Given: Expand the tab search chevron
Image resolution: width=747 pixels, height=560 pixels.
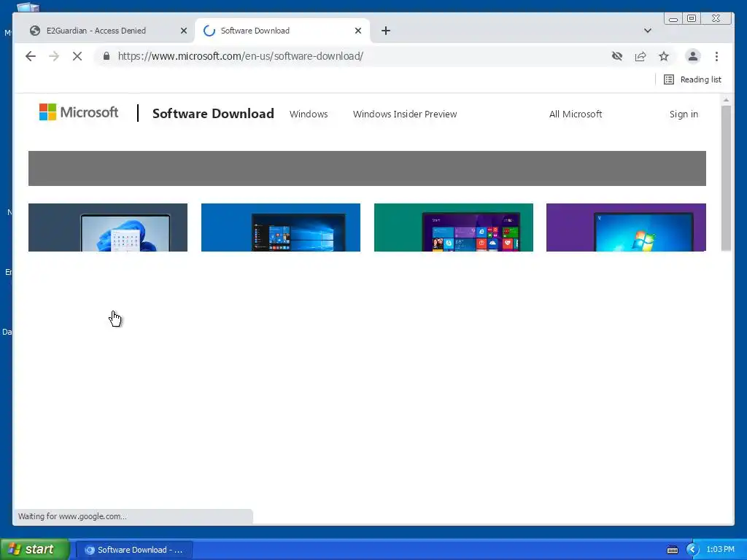Looking at the screenshot, I should (x=648, y=31).
